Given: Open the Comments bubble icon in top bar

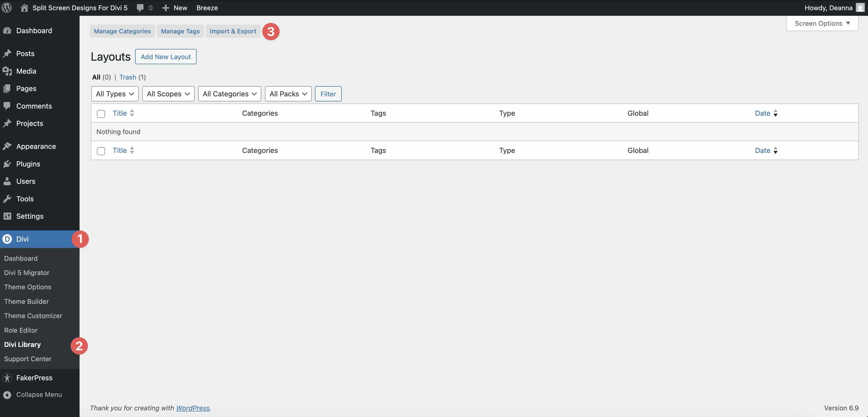Looking at the screenshot, I should [x=140, y=7].
